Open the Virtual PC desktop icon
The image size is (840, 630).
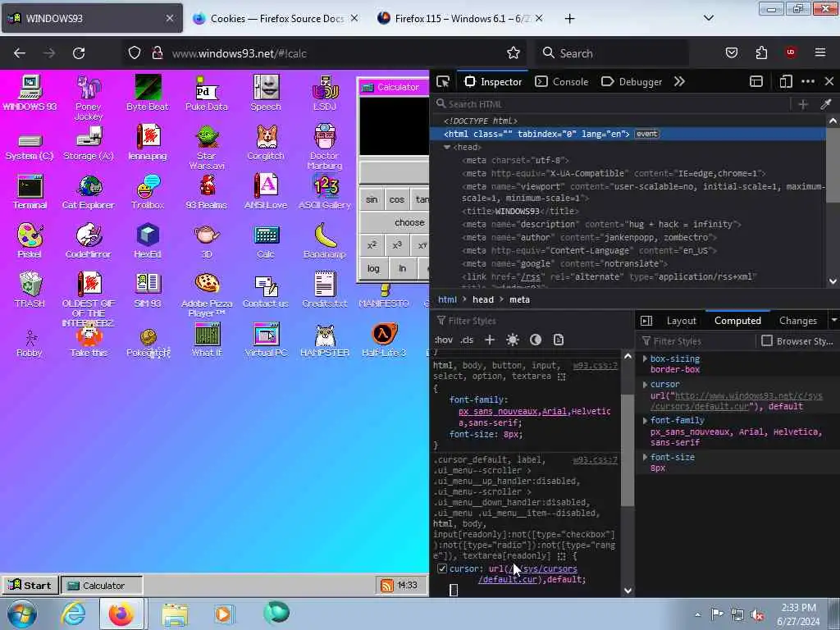click(x=266, y=339)
